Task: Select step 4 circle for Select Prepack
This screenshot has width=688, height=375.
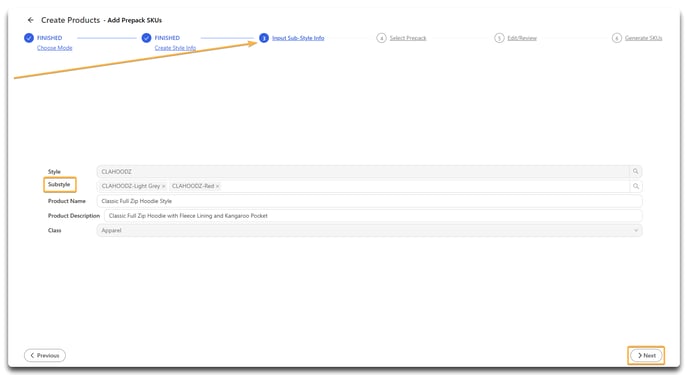Action: point(381,38)
